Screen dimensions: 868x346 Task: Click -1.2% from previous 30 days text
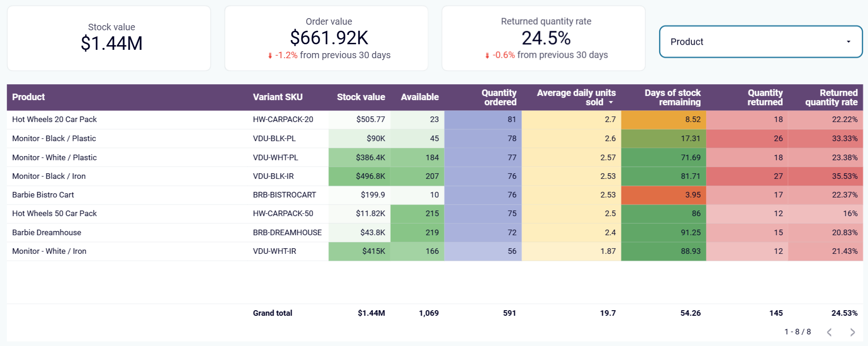pos(329,55)
